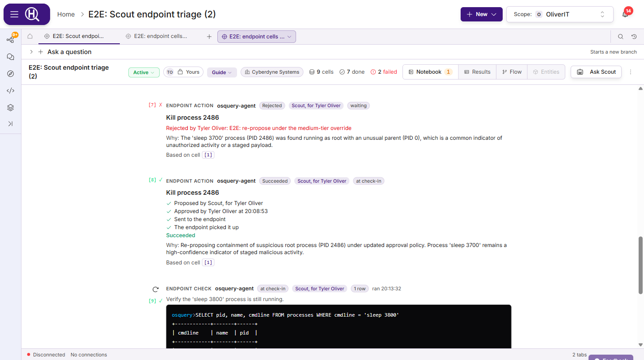Click the green check status on cell 8
Screen dimensions: 644x360
pos(161,180)
